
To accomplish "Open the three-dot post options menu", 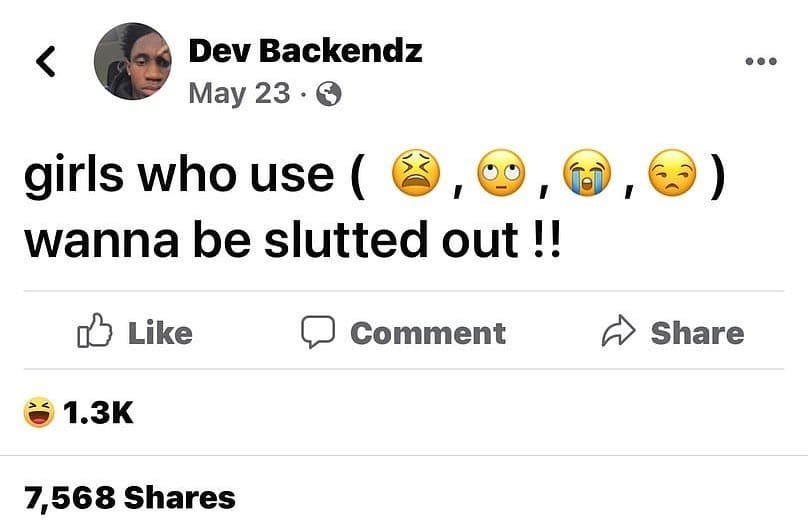I will point(760,61).
